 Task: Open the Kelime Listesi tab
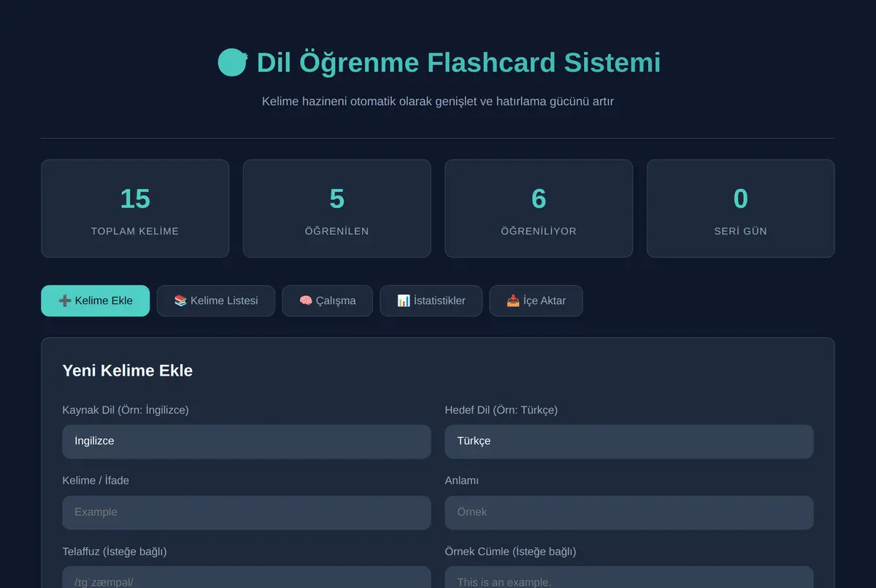(216, 301)
